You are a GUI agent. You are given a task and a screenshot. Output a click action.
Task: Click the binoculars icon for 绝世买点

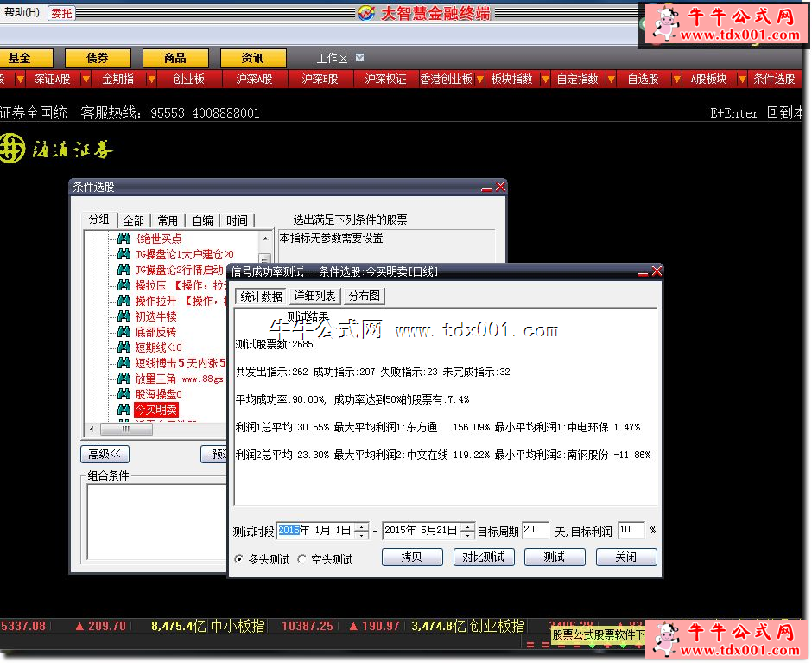[x=124, y=239]
